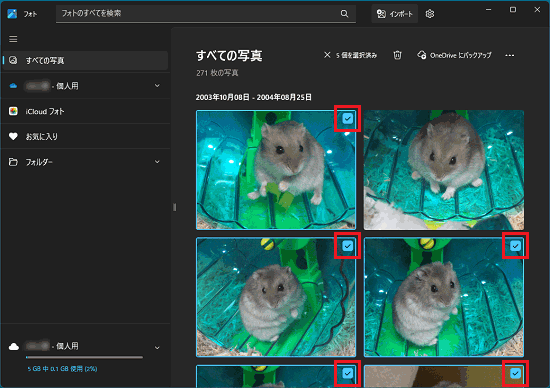The image size is (550, 388).
Task: Expand the bottom storage 個人用 chevron
Action: tap(157, 348)
